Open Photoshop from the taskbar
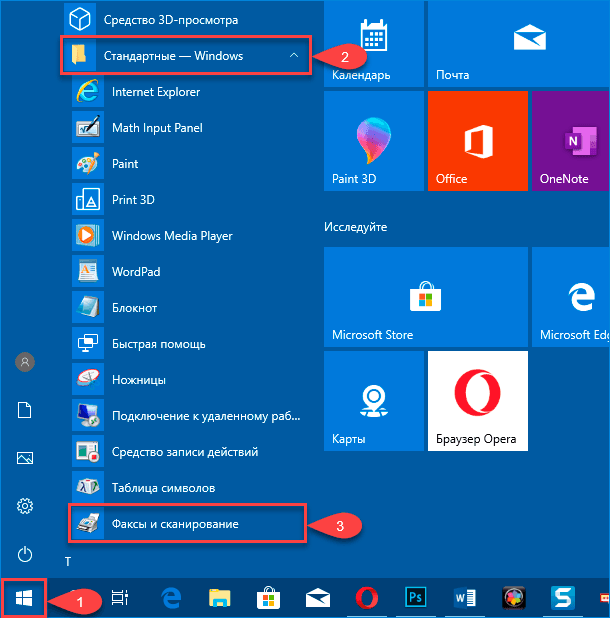Viewport: 610px width, 618px height. 415,598
